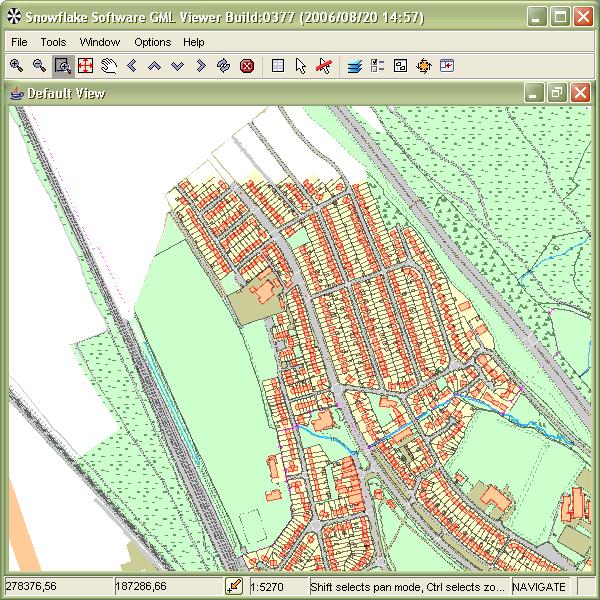Click the red stop button
Screen dimensions: 600x600
pyautogui.click(x=246, y=66)
